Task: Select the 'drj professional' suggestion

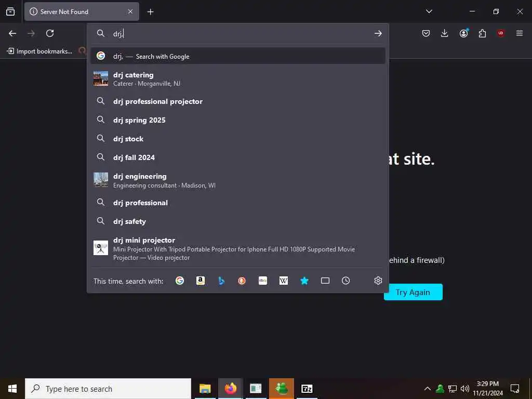Action: [x=238, y=203]
